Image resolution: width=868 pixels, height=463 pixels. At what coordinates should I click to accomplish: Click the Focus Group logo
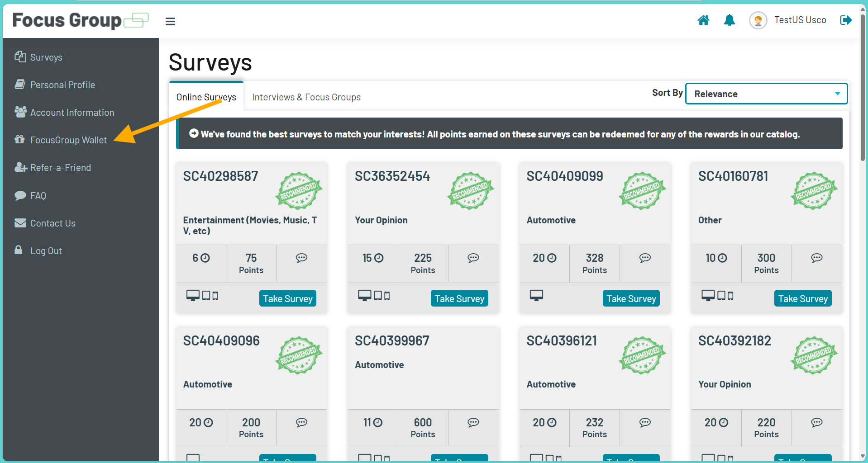(x=81, y=20)
